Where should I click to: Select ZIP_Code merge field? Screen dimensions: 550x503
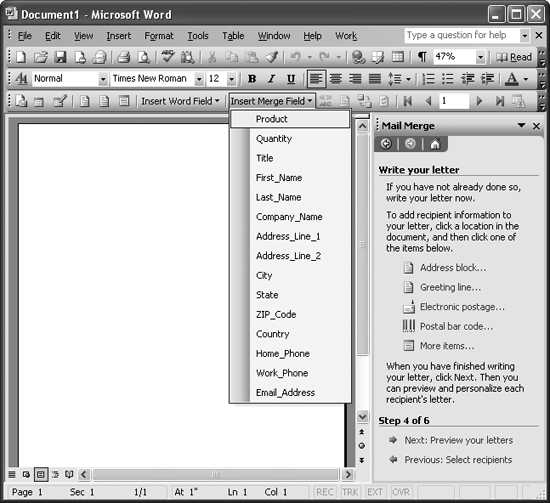[x=290, y=314]
